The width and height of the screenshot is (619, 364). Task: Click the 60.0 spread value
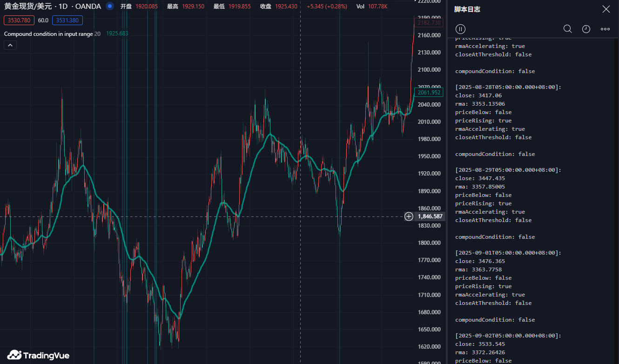[43, 20]
